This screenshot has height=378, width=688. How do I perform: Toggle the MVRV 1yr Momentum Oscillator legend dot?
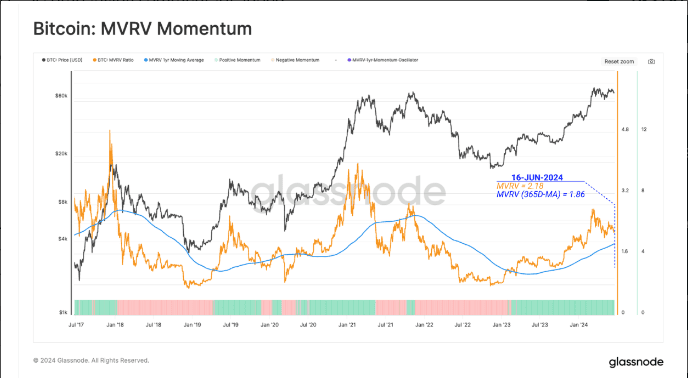click(x=349, y=60)
